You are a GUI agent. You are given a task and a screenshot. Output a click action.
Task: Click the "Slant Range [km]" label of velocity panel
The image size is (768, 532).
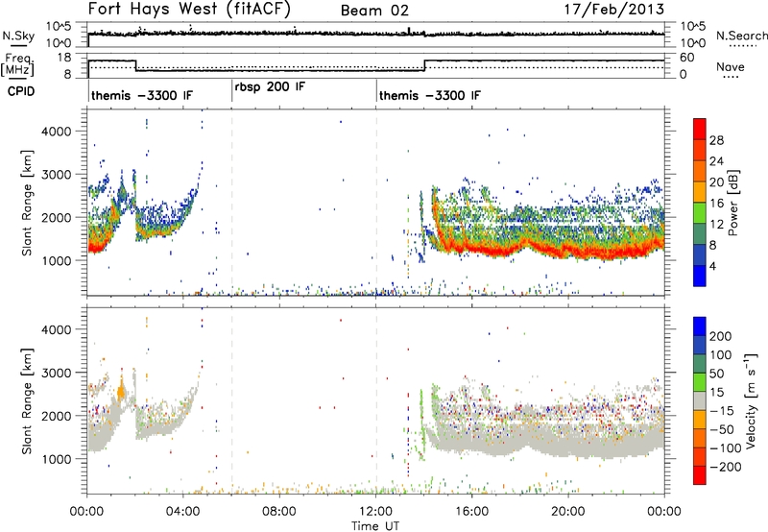tap(28, 400)
